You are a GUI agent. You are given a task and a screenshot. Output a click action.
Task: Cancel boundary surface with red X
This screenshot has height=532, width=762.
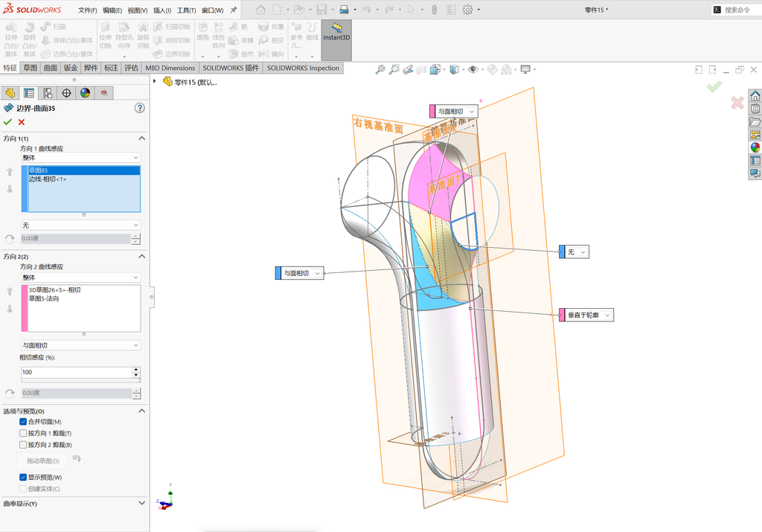pyautogui.click(x=22, y=122)
